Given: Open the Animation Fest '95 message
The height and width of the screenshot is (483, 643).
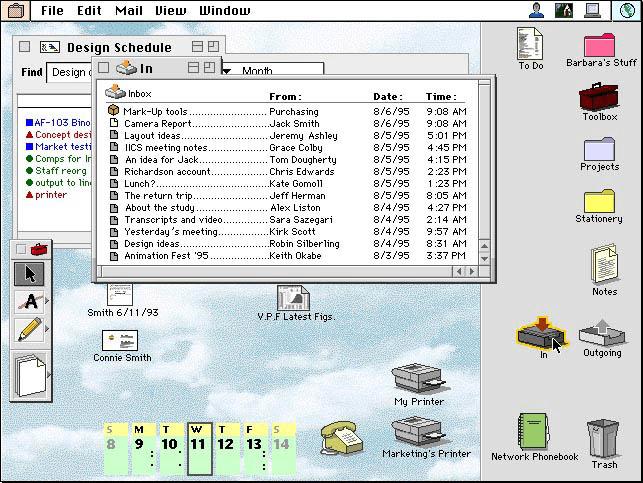Looking at the screenshot, I should 287,255.
